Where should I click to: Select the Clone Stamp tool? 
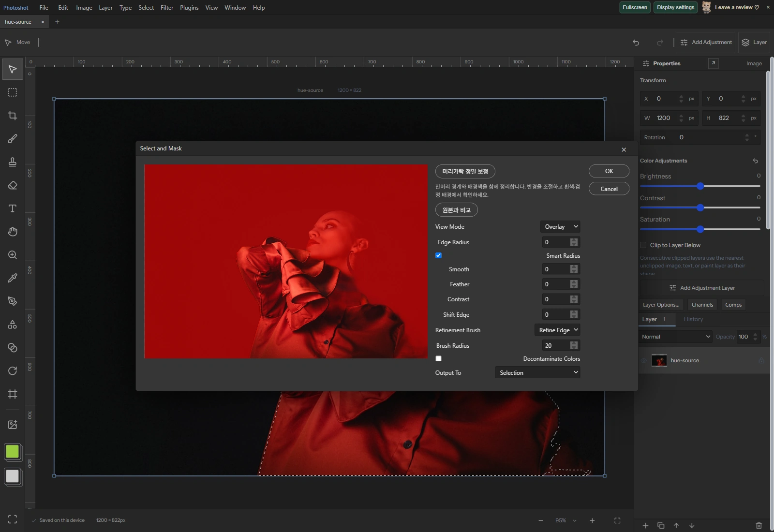point(13,162)
